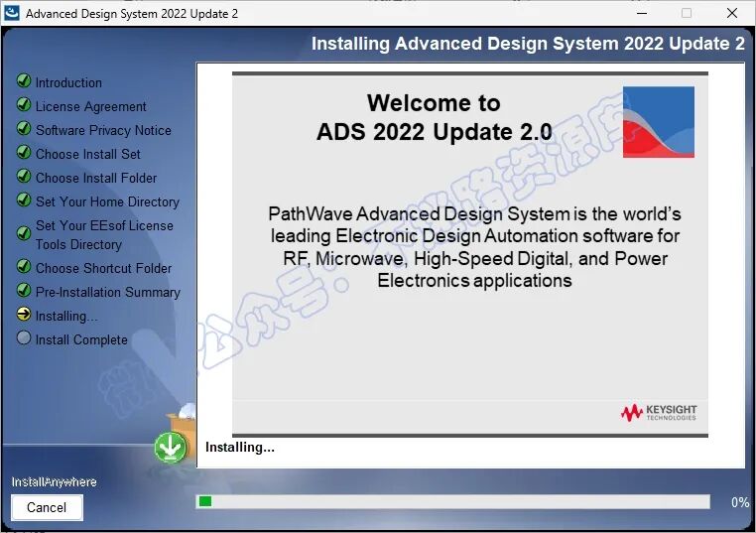Click the Welcome to ADS 2022 Update 2.0 heading
Viewport: 756px width, 533px height.
[434, 118]
